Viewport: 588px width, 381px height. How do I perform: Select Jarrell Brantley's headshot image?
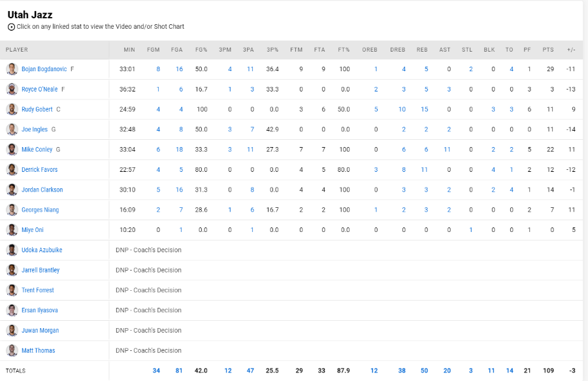(x=12, y=270)
